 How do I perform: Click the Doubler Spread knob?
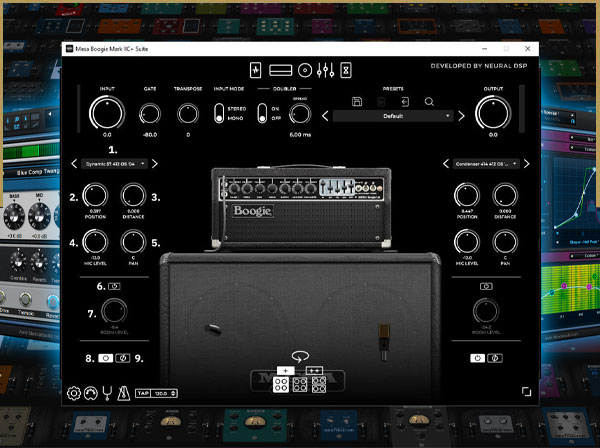(300, 114)
